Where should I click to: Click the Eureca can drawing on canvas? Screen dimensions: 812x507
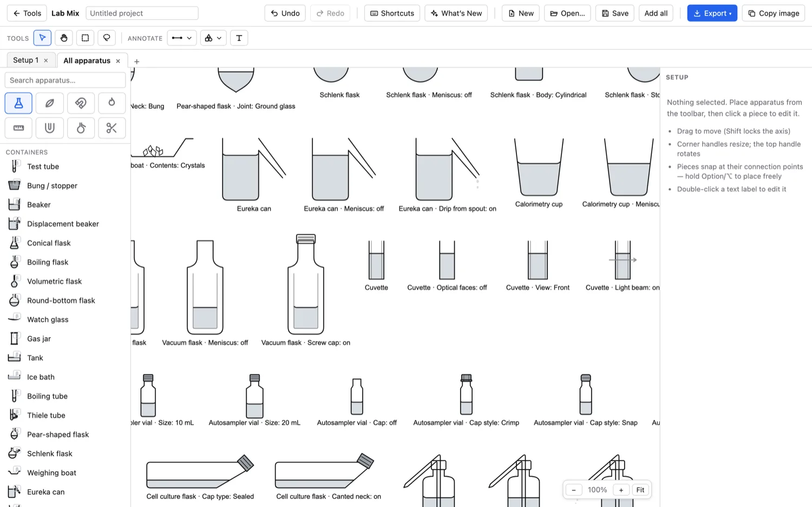253,169
